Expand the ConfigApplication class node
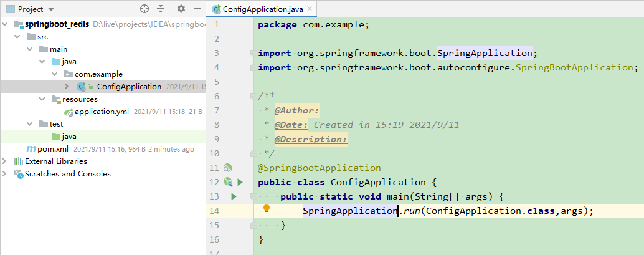644x255 pixels. pyautogui.click(x=67, y=87)
